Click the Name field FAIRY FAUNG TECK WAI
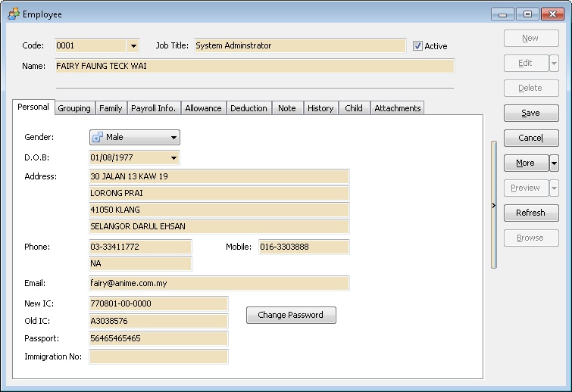The height and width of the screenshot is (392, 572). point(255,67)
